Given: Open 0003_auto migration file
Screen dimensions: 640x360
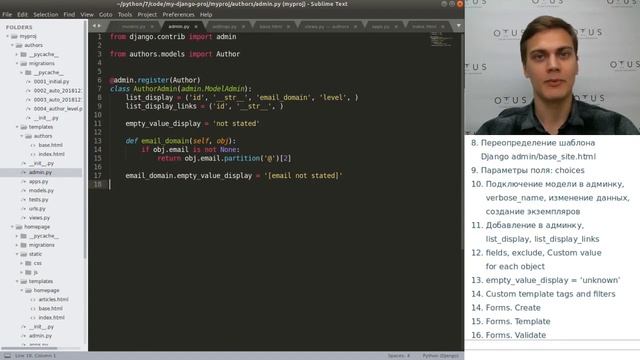Looking at the screenshot, I should [58, 100].
